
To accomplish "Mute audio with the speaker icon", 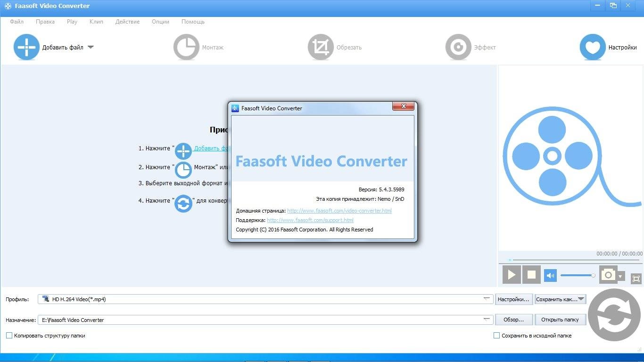I will (x=550, y=275).
